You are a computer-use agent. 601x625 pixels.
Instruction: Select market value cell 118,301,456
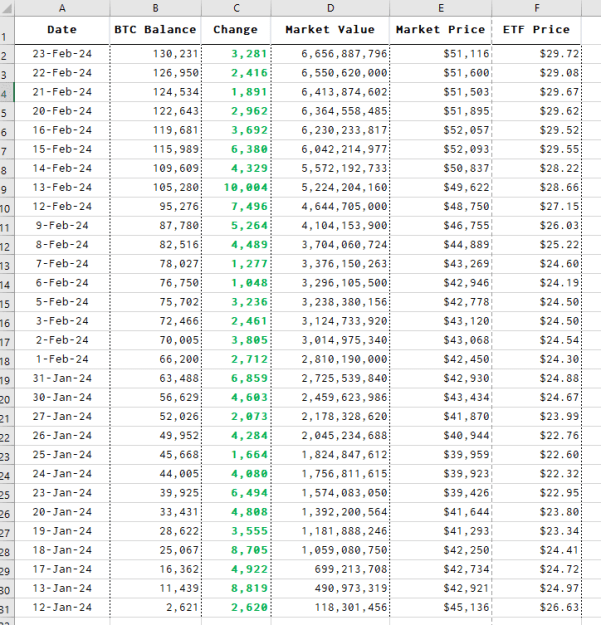[x=330, y=607]
